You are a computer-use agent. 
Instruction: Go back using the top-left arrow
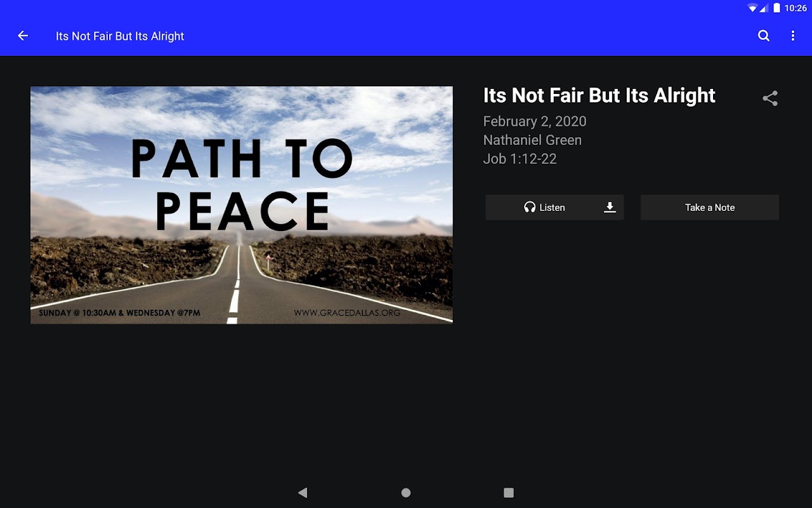coord(23,36)
